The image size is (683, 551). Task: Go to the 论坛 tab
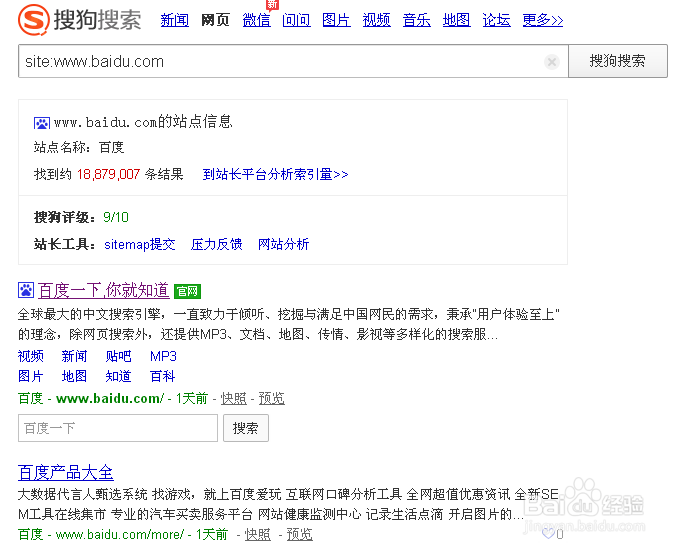[497, 20]
